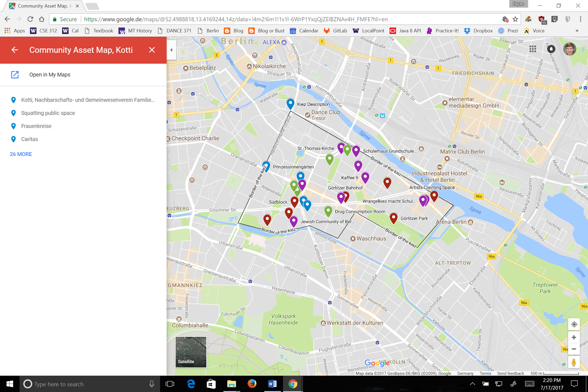The width and height of the screenshot is (588, 392).
Task: Click the back arrow in the red header
Action: click(15, 50)
